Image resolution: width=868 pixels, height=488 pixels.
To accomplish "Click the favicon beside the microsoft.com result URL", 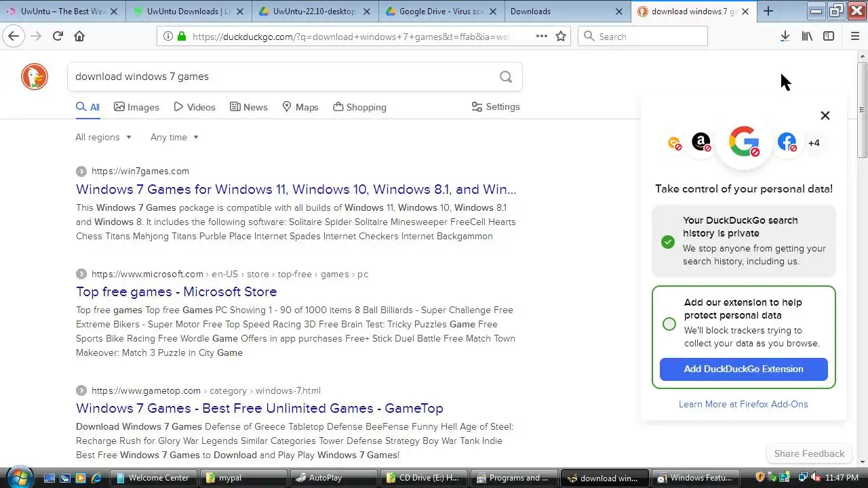I will coord(81,274).
